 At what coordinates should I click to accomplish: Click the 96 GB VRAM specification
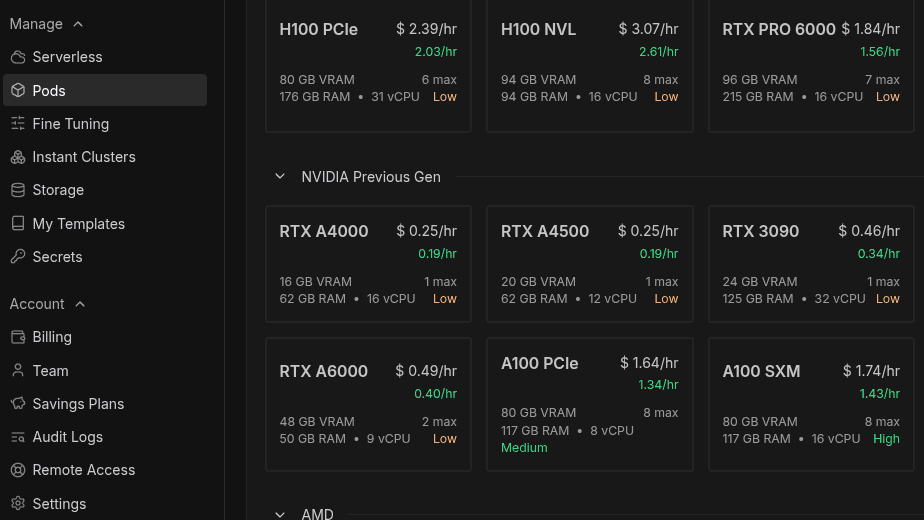[x=760, y=80]
